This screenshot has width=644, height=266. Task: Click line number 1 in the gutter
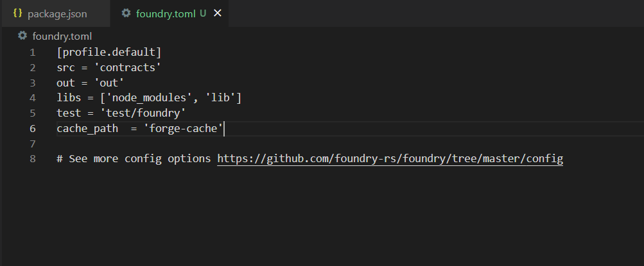pos(33,53)
